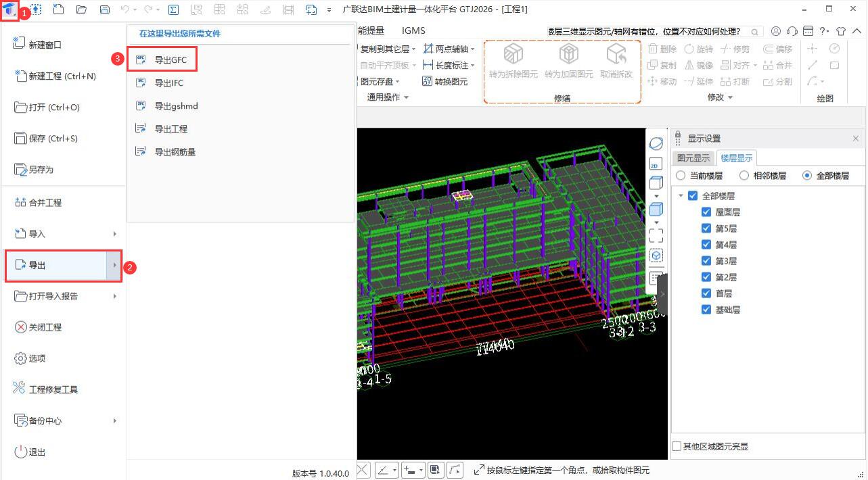Click 转换图元 convert element tool
The image size is (868, 480).
point(444,81)
